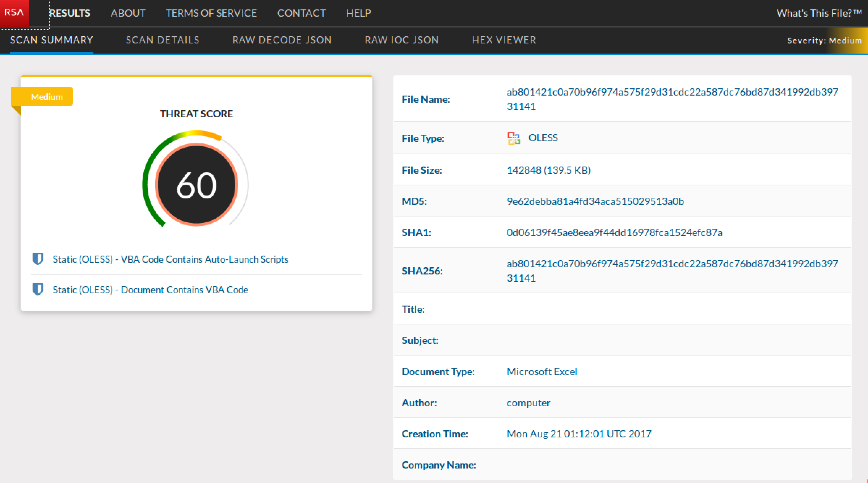Viewport: 868px width, 483px height.
Task: Click the Severity: Medium indicator
Action: (x=824, y=41)
